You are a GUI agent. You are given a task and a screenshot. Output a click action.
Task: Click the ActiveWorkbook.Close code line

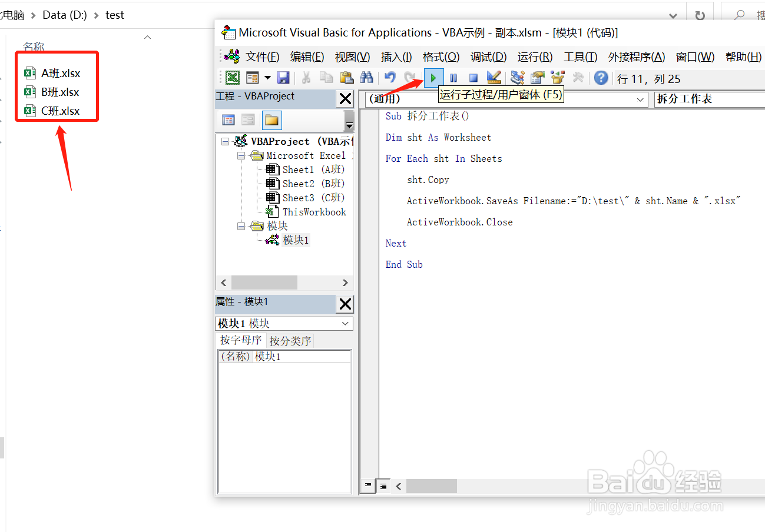[459, 222]
